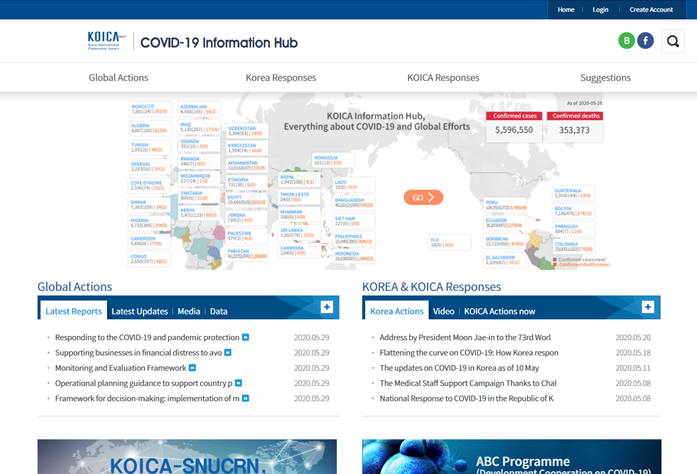Expand KOREA & KOICA Responses plus icon
The image size is (697, 474).
point(648,307)
